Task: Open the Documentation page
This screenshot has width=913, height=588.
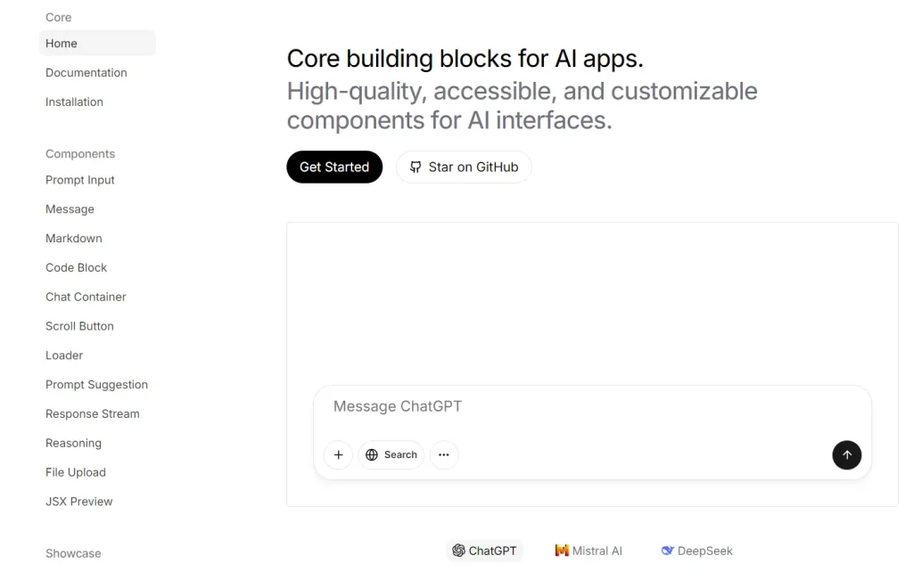Action: [86, 72]
